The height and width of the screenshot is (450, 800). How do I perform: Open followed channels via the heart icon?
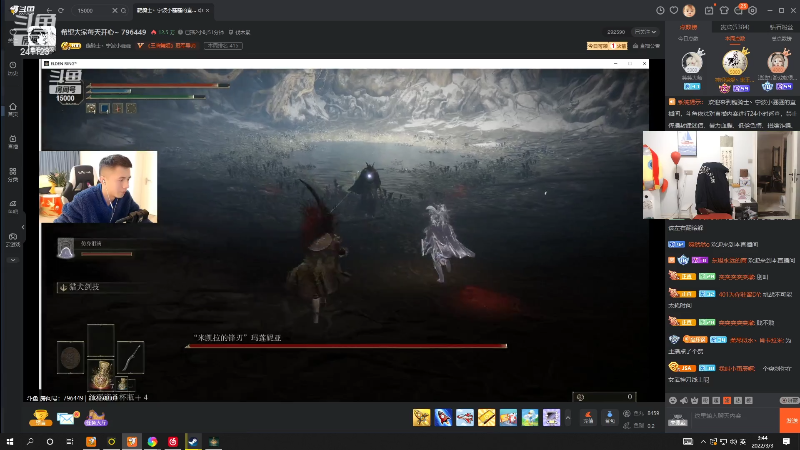tap(674, 10)
